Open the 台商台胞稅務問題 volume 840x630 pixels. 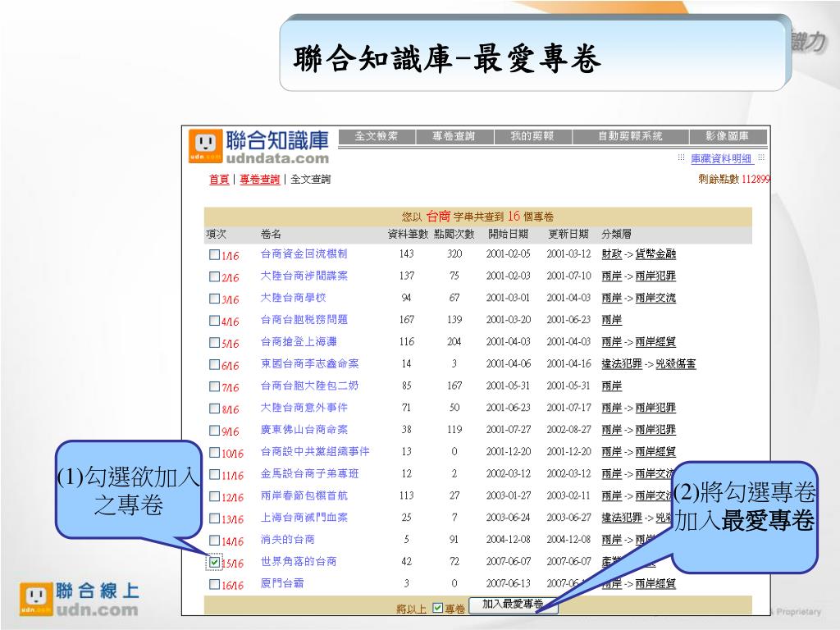click(x=304, y=320)
